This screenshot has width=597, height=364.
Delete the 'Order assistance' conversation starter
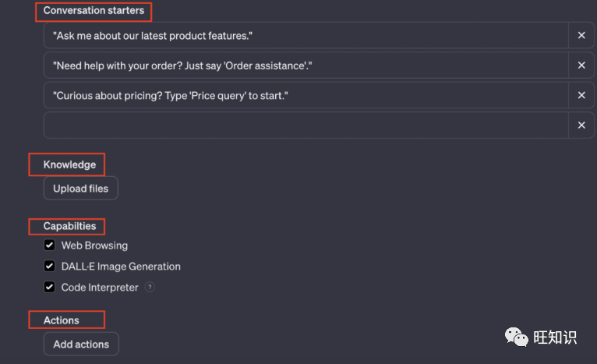pyautogui.click(x=581, y=65)
